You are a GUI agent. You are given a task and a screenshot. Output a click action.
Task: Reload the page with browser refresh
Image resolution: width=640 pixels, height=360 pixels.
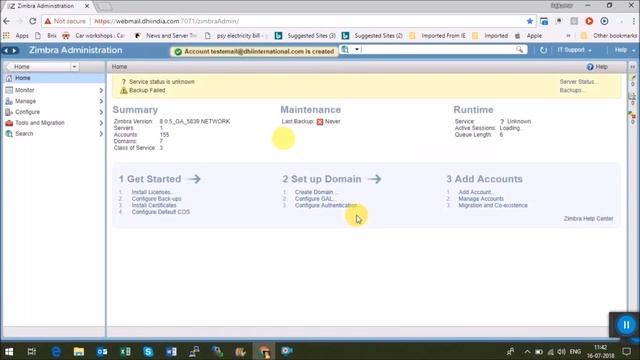coord(33,21)
